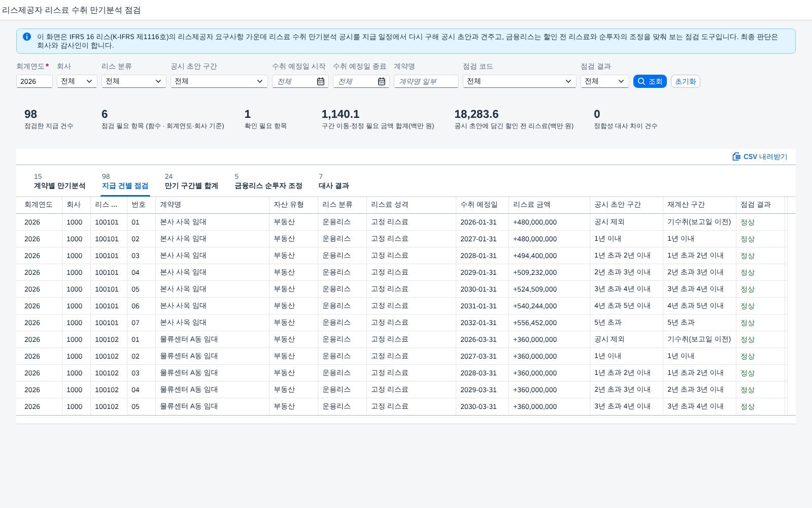Open calendar picker for 수취 예정일 시작
The width and height of the screenshot is (812, 508).
point(321,81)
